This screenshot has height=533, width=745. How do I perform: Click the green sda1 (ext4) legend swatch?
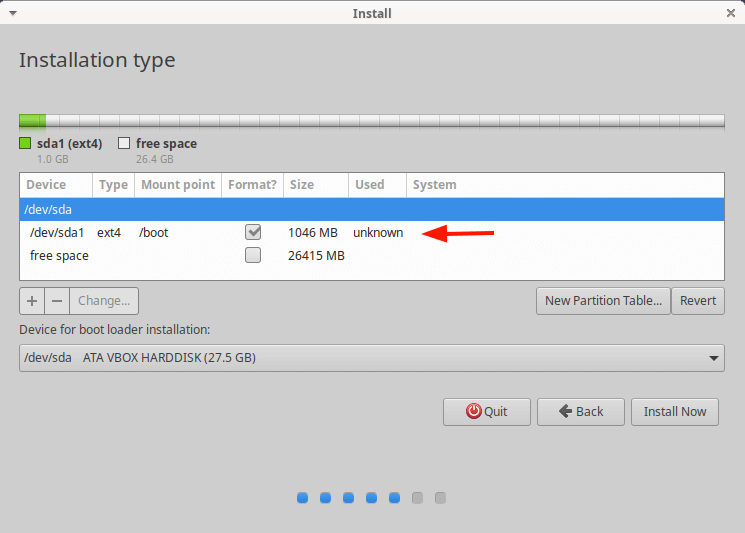[25, 143]
